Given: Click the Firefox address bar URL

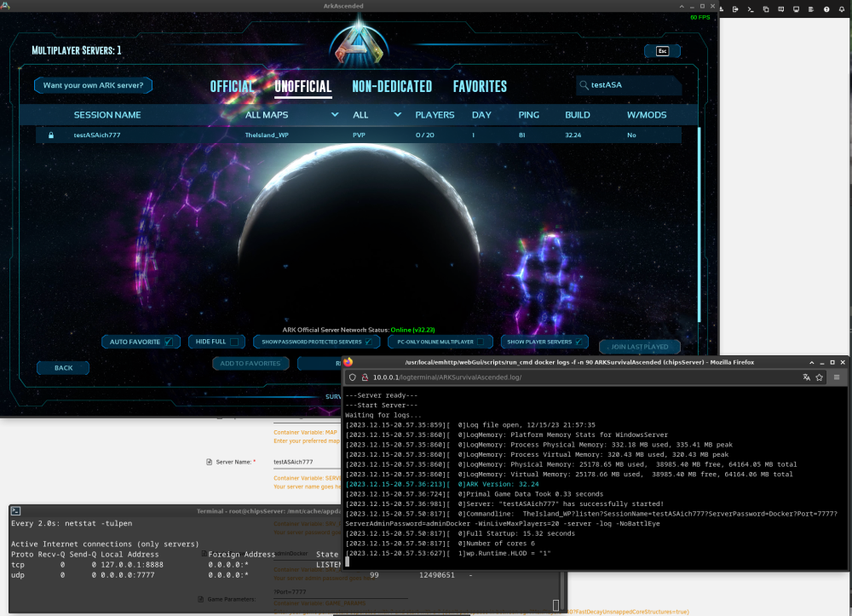Looking at the screenshot, I should point(447,377).
